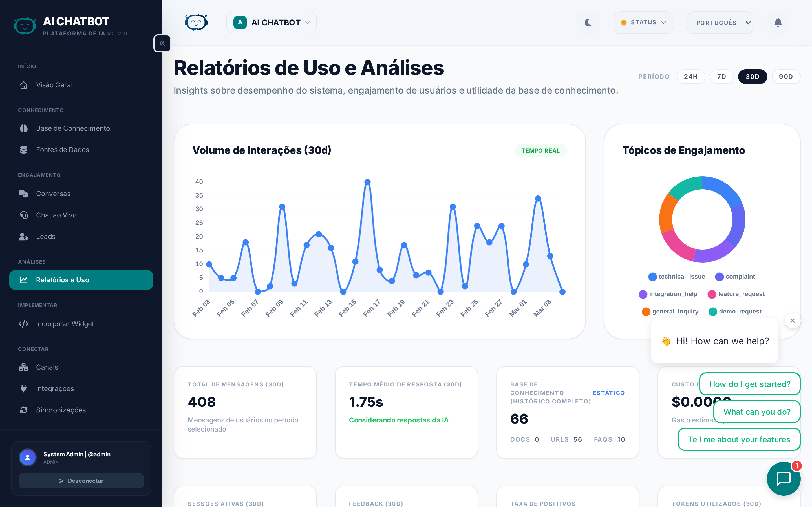
Task: Open the chat widget with unread badge
Action: pos(784,479)
